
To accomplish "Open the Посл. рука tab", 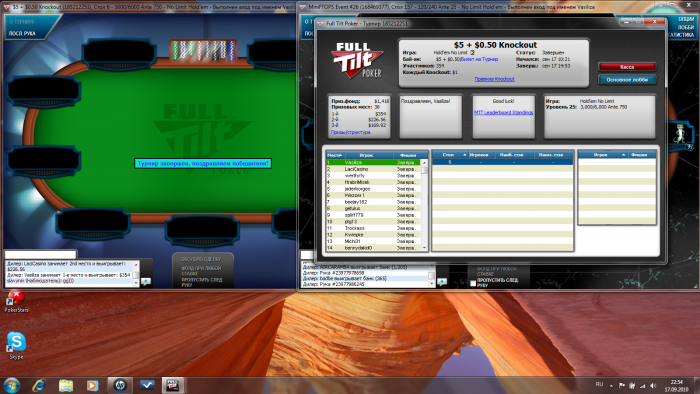I will 22,33.
